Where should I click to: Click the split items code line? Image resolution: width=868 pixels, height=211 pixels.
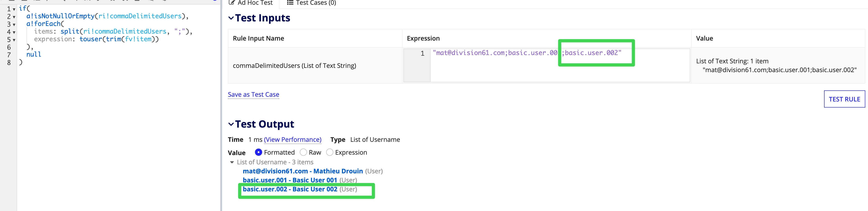[x=113, y=32]
